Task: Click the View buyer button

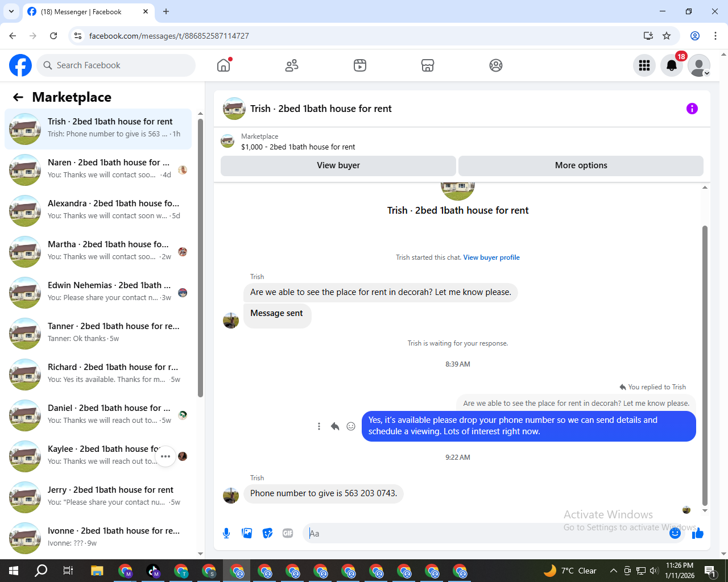Action: [338, 165]
